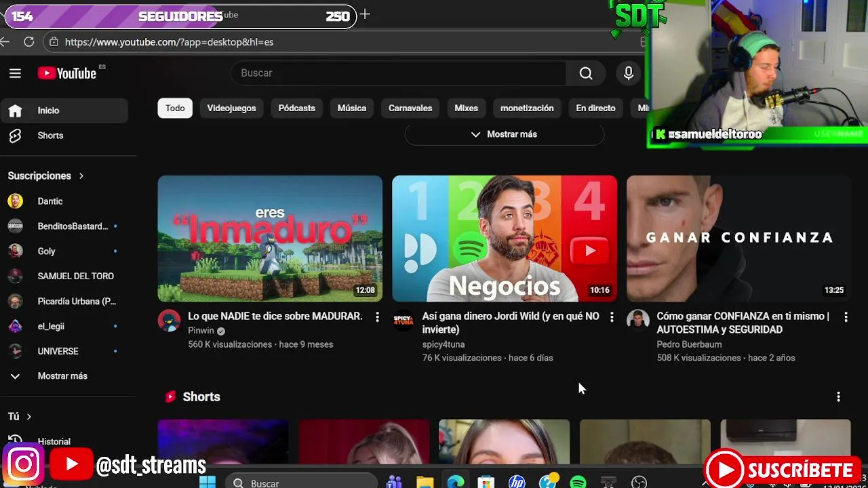
Task: Click the magnifier search button
Action: tap(586, 73)
